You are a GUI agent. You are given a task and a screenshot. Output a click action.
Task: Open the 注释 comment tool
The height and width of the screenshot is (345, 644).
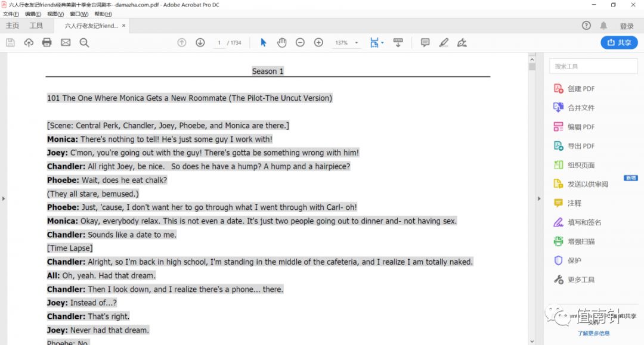[x=568, y=203]
